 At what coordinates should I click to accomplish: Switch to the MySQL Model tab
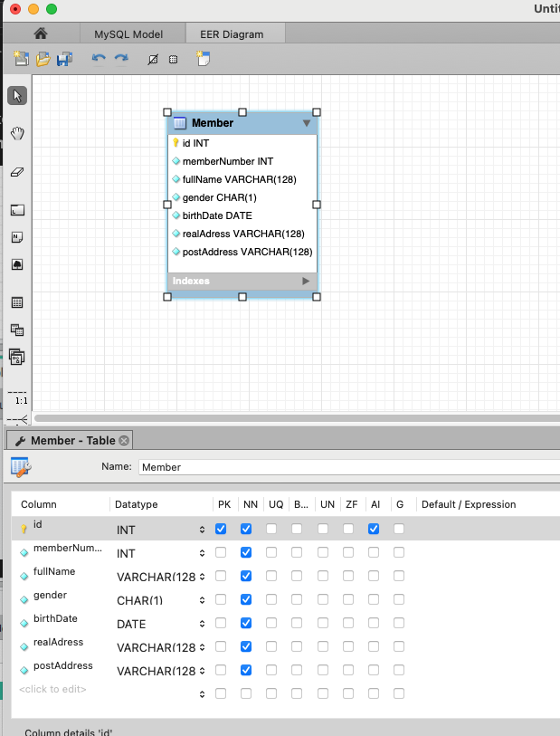coord(128,34)
